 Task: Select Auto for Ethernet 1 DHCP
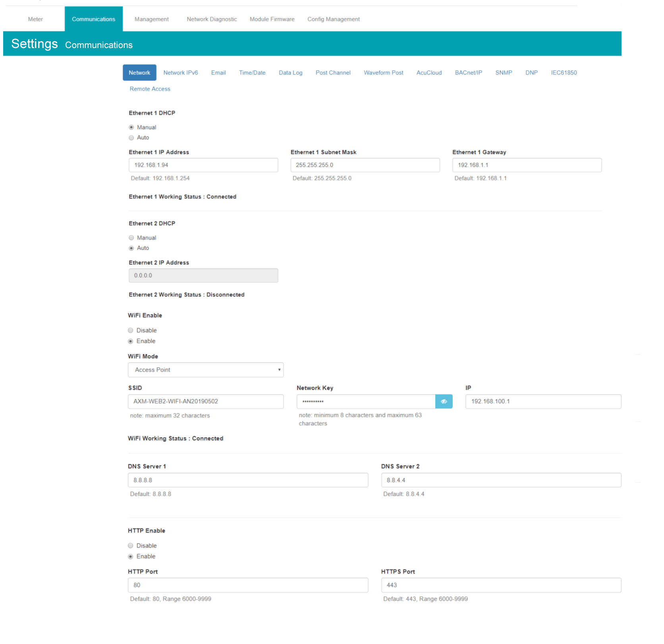coord(131,138)
